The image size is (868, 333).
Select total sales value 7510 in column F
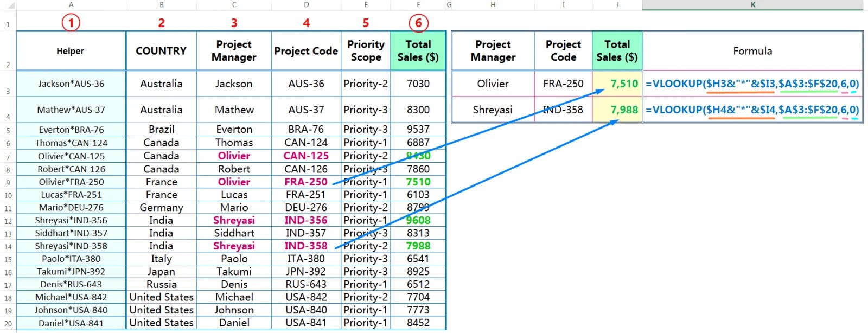[x=418, y=182]
